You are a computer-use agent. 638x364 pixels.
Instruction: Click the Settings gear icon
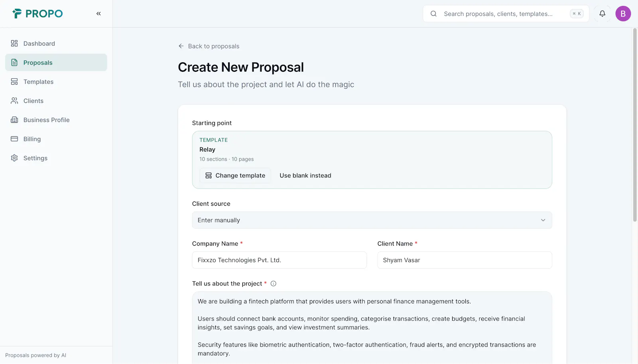click(14, 158)
